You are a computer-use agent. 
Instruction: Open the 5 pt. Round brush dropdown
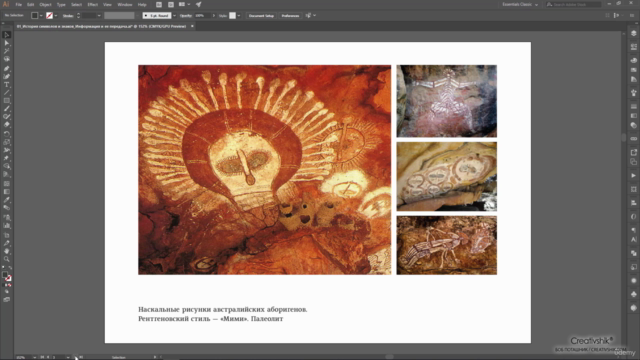[174, 16]
